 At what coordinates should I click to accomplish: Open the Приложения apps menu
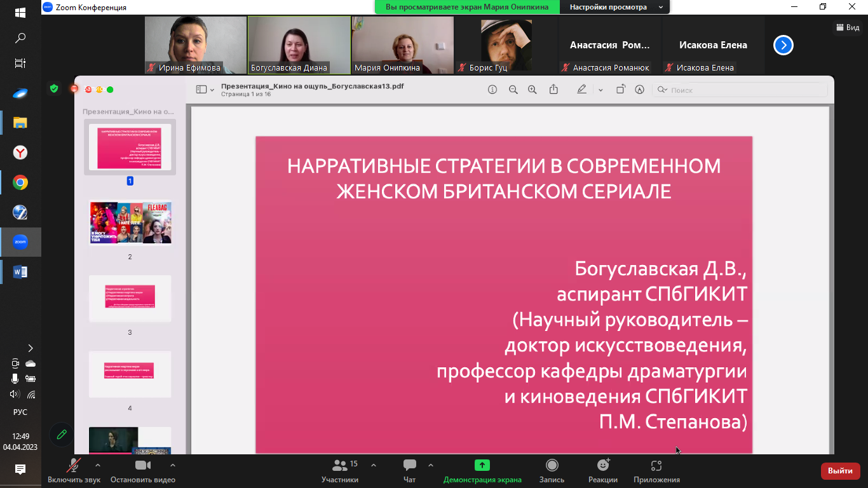click(x=656, y=471)
